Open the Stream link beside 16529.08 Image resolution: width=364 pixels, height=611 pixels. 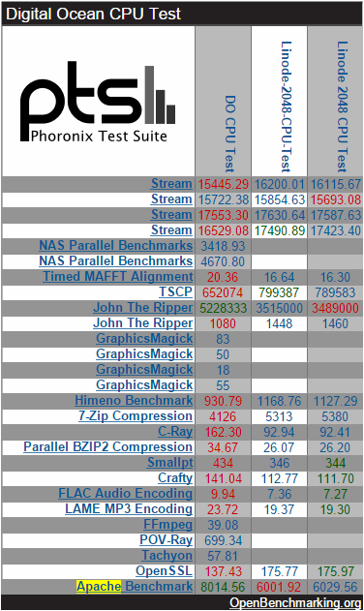pos(171,230)
